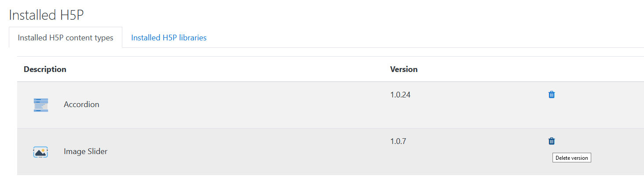Click the word libraries in tab bar
The height and width of the screenshot is (194, 644).
191,38
